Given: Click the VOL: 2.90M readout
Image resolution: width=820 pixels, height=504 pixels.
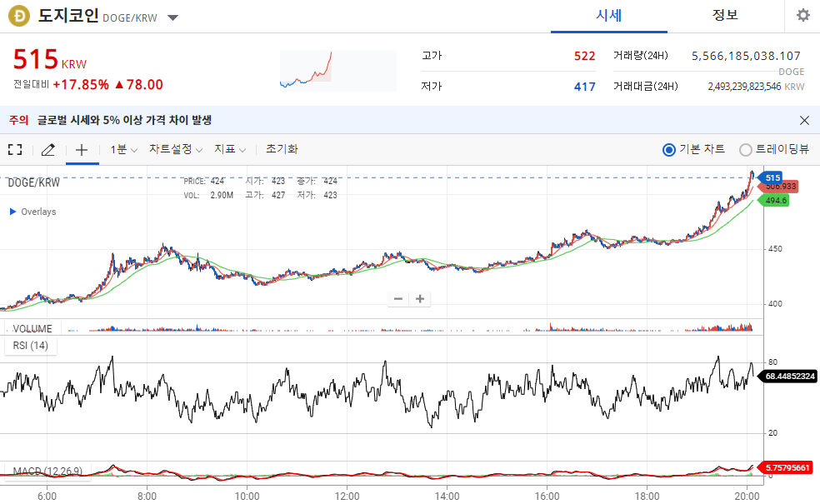Looking at the screenshot, I should pos(208,195).
